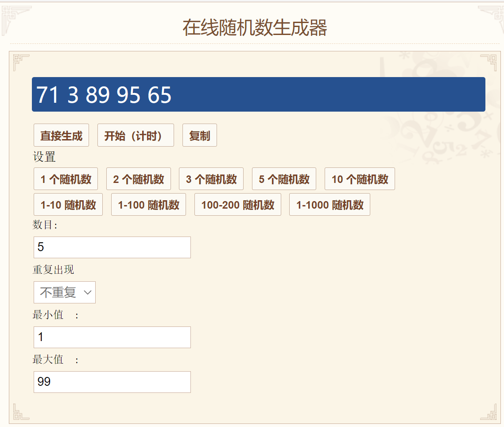Select the 1 个随机数 preset
This screenshot has height=427, width=504.
coord(66,179)
